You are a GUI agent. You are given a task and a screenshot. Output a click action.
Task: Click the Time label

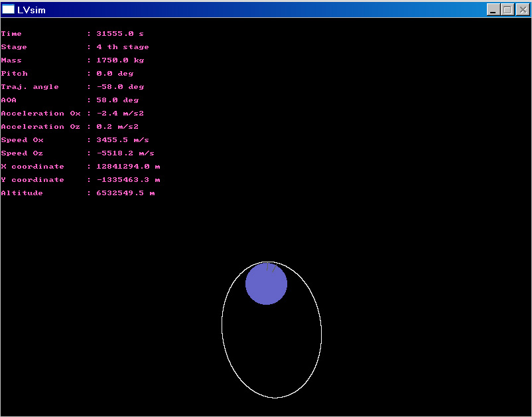click(11, 34)
